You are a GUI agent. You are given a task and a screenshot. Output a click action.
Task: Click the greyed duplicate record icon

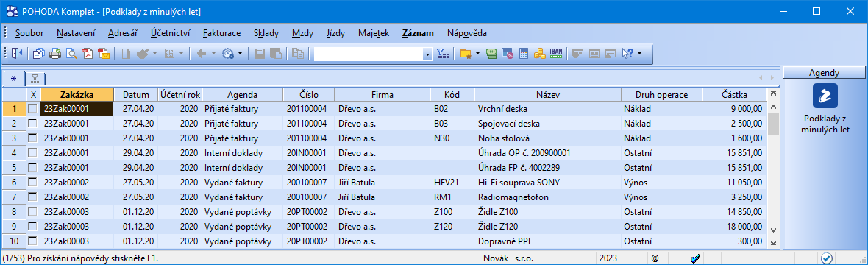point(299,54)
